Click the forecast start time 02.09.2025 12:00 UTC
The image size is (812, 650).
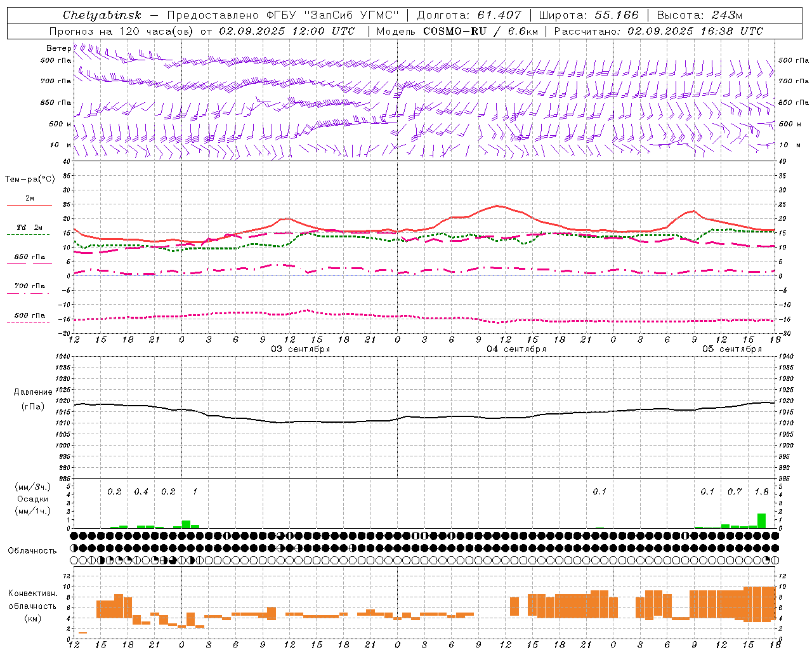tap(287, 31)
